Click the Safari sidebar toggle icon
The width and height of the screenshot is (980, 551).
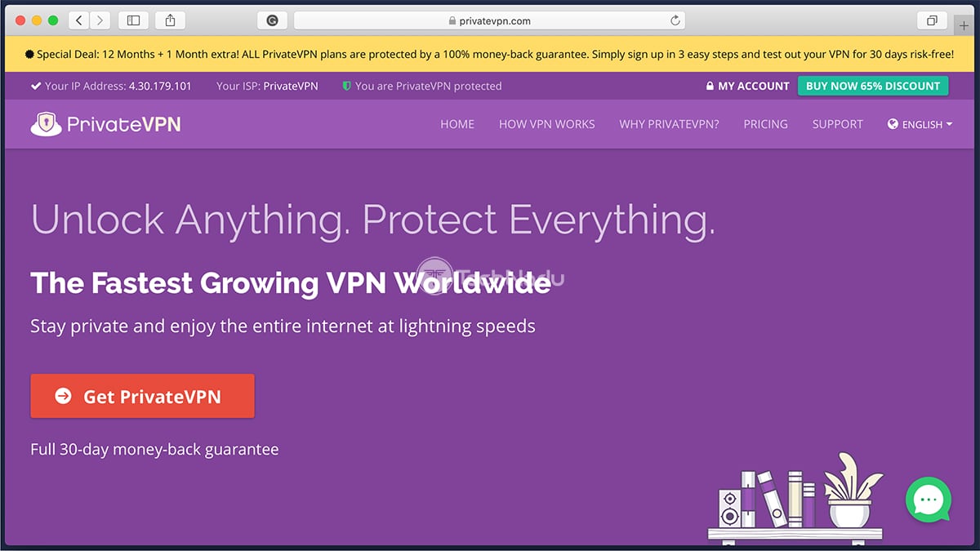click(133, 20)
